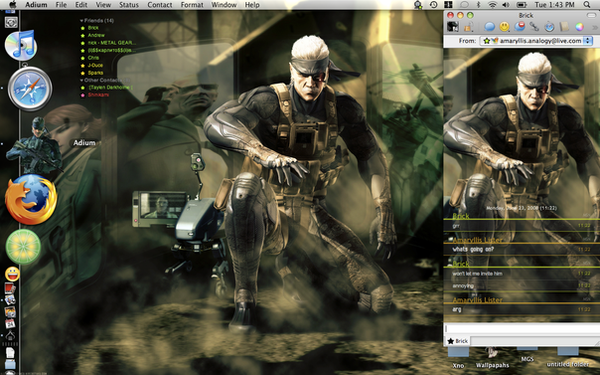The width and height of the screenshot is (600, 375).
Task: Open the blue folder stack in the dock
Action: [x=10, y=364]
